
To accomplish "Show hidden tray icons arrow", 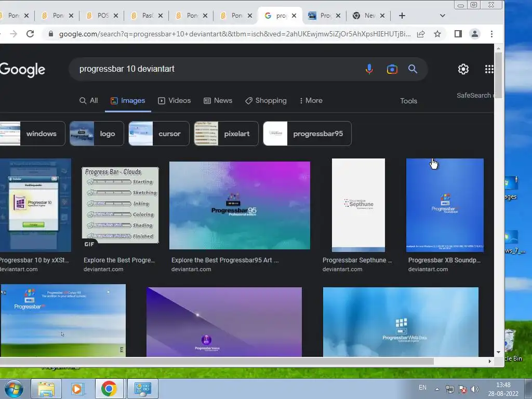I will tap(437, 389).
